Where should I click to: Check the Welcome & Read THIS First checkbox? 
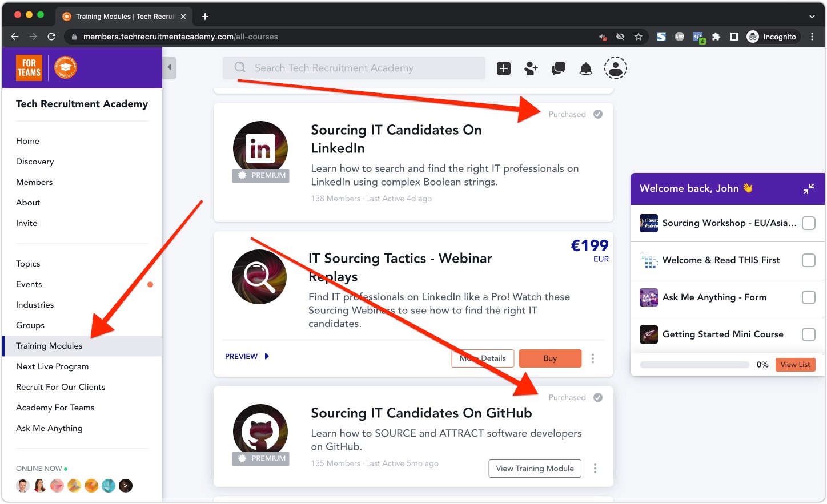click(809, 260)
